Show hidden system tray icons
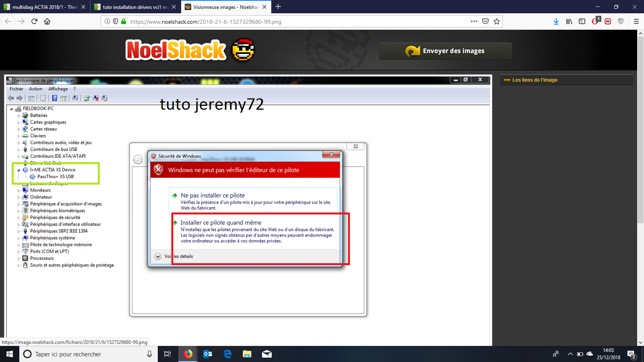 click(570, 354)
